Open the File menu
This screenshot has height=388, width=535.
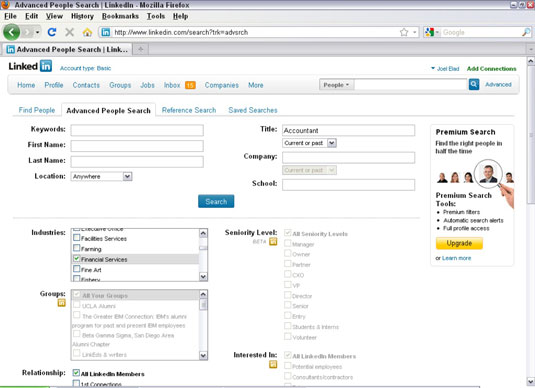(x=11, y=16)
